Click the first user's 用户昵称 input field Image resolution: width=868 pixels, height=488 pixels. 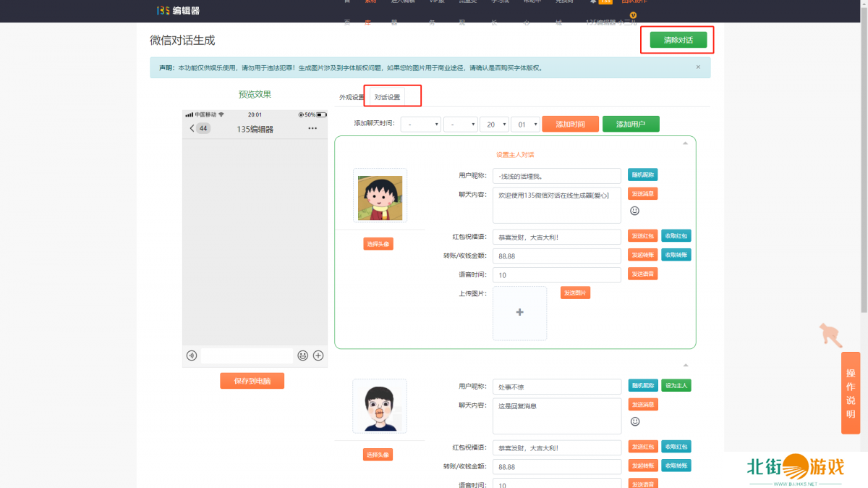tap(556, 176)
